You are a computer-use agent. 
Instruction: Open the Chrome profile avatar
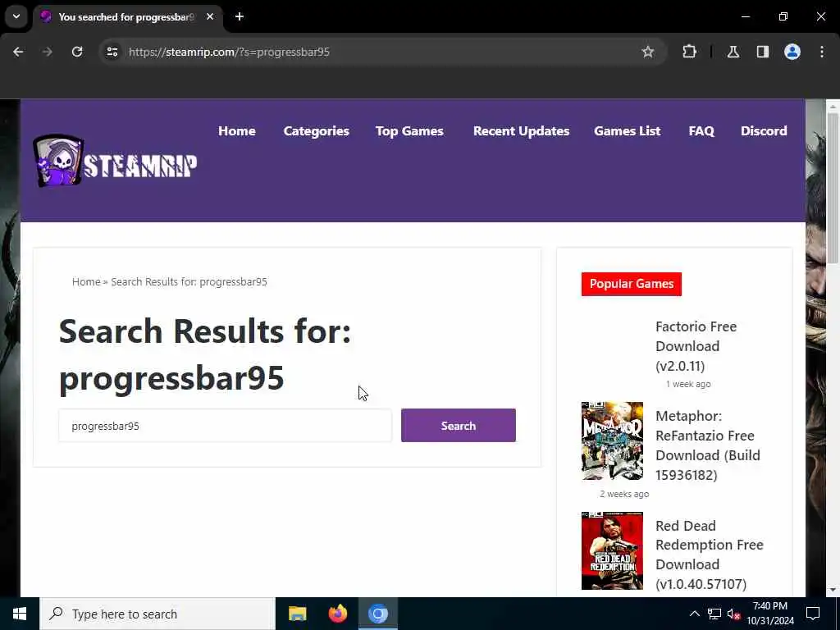[792, 52]
